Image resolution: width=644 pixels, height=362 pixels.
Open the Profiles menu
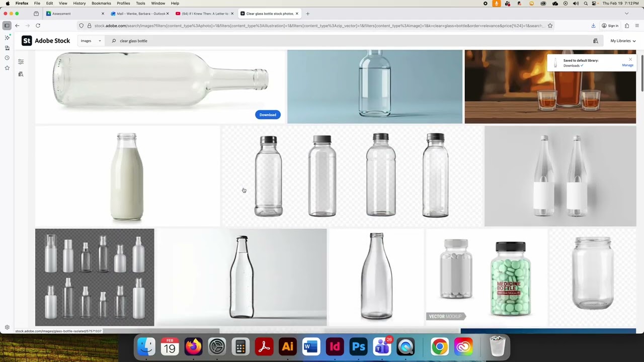tap(123, 4)
